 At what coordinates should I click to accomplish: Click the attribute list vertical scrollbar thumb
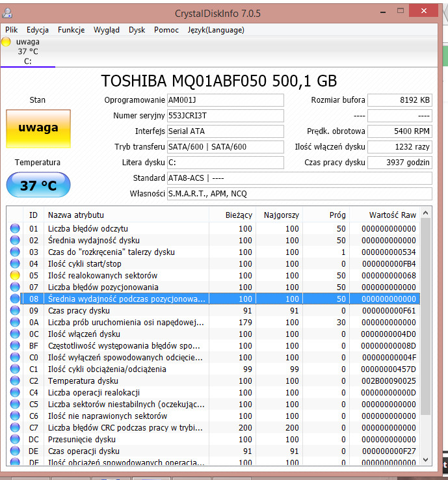[426, 317]
